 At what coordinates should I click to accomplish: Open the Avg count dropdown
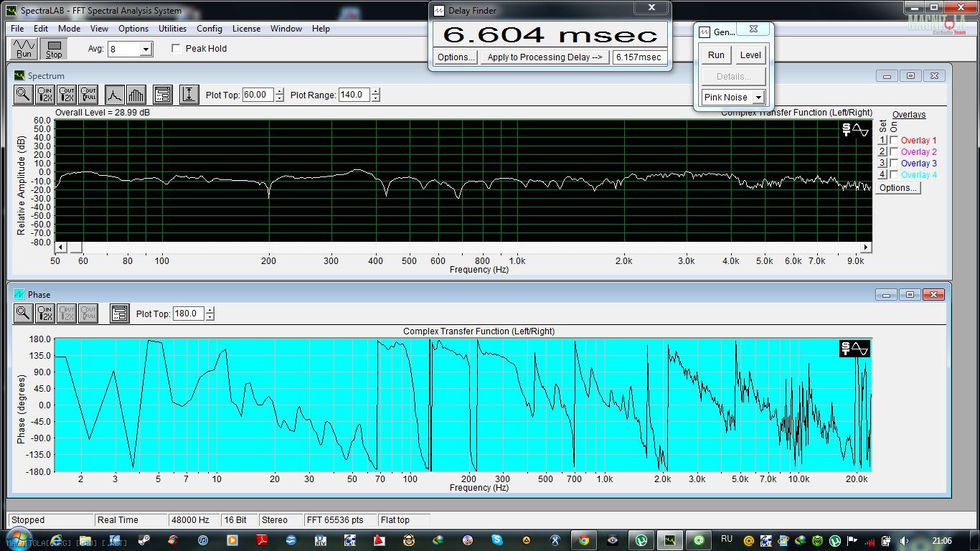(146, 49)
